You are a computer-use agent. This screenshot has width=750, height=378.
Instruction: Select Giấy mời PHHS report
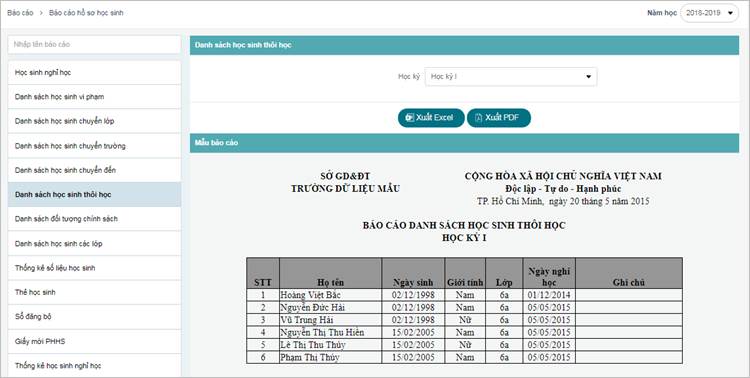[x=94, y=341]
